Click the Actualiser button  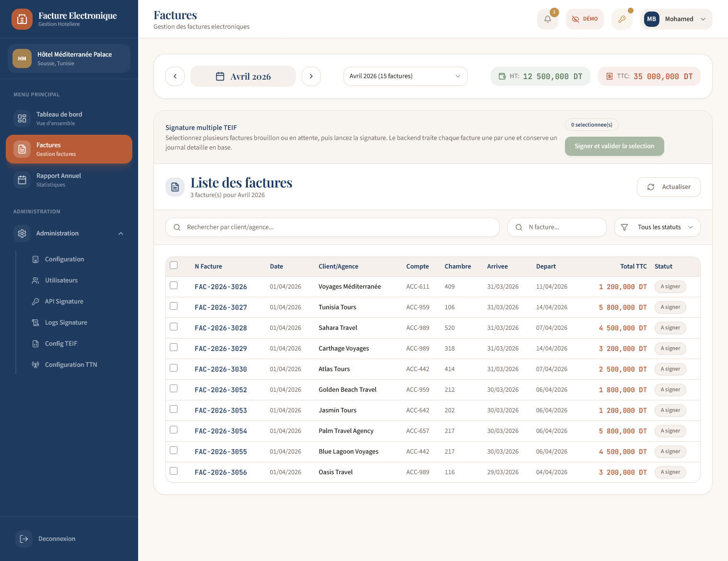point(669,187)
